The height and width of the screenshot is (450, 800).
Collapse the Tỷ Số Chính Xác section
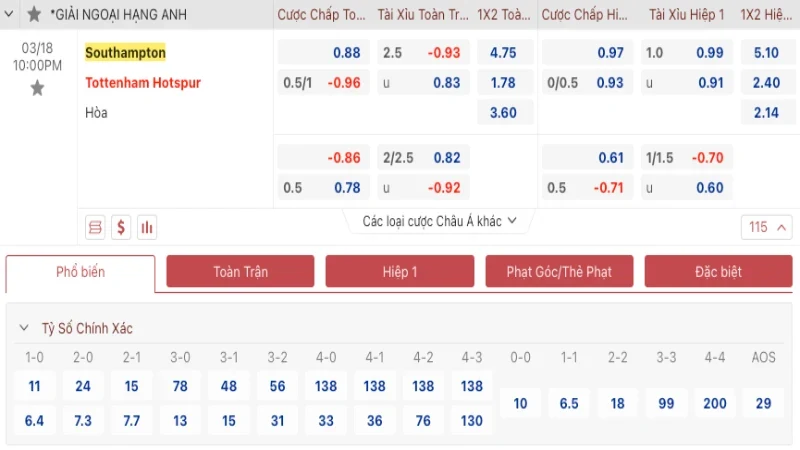point(24,328)
